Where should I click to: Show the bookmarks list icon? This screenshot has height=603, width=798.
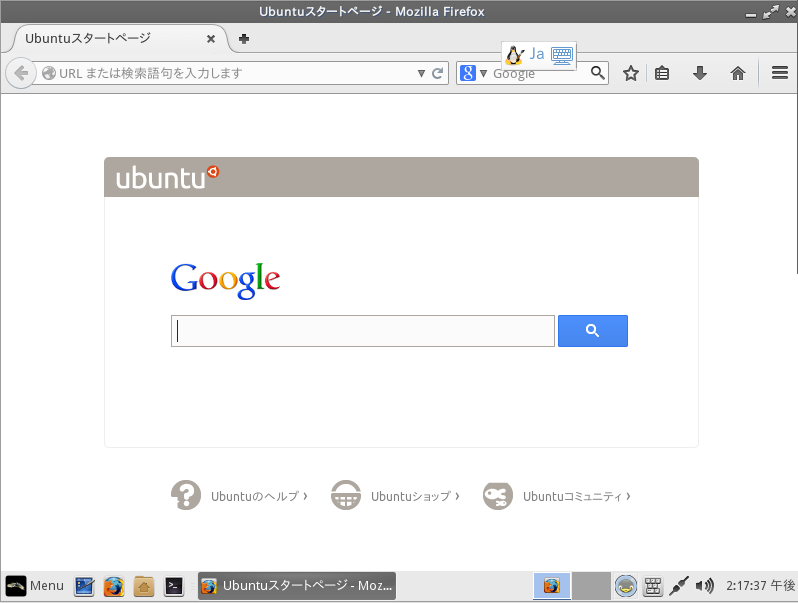[x=662, y=73]
